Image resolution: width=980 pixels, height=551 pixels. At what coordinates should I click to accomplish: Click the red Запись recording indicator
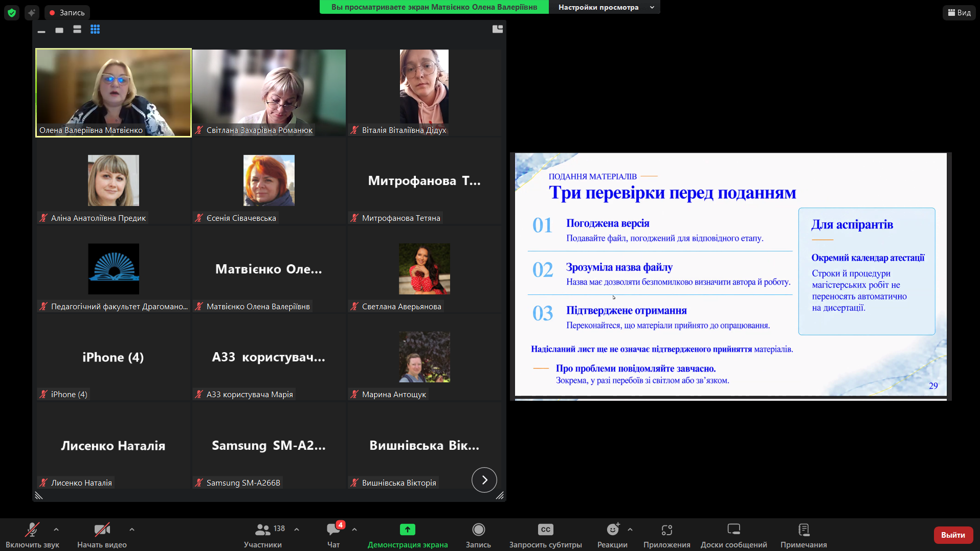click(x=67, y=12)
